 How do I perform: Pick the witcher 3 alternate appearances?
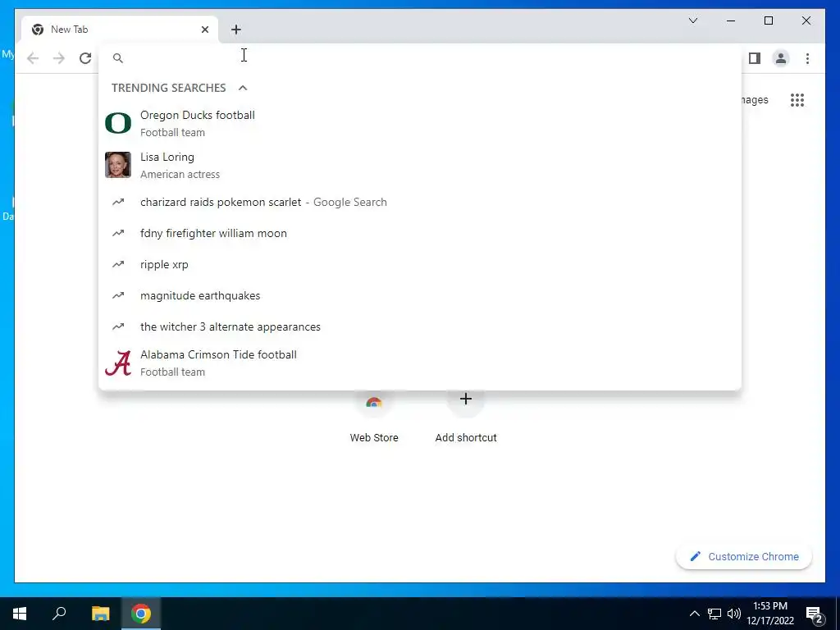point(420,326)
